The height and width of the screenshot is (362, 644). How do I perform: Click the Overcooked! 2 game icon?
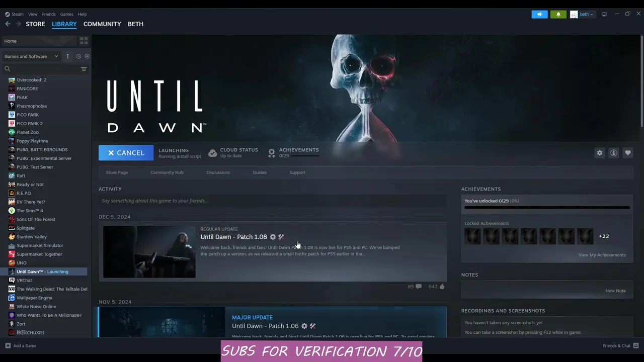coord(12,80)
